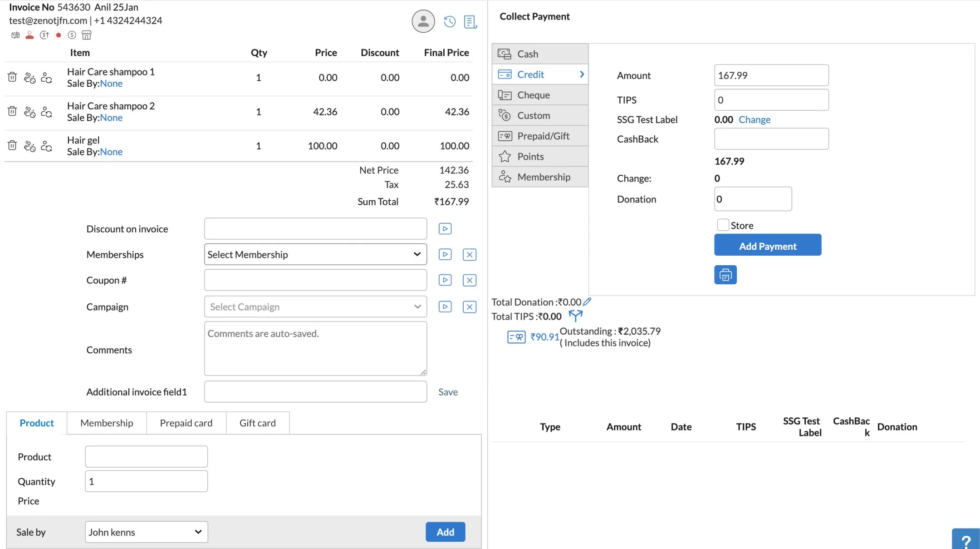Click the Change link beside SSG Test Label
The height and width of the screenshot is (549, 980).
coord(754,119)
